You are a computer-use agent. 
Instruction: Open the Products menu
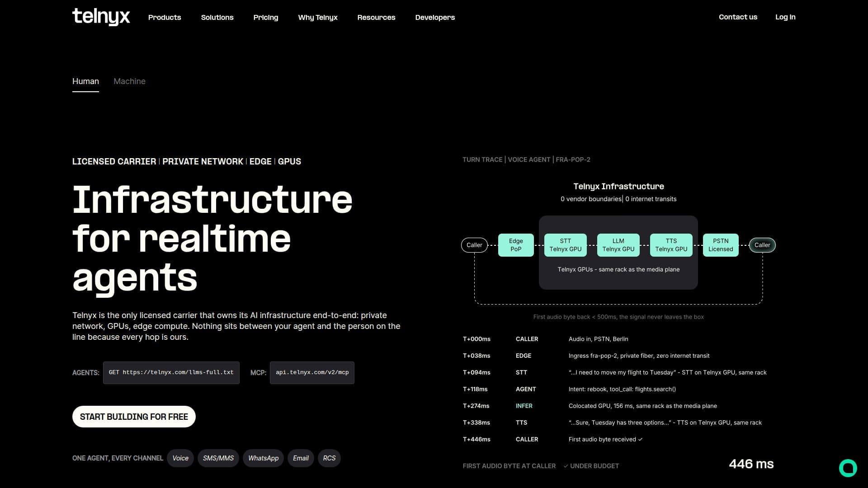coord(165,17)
